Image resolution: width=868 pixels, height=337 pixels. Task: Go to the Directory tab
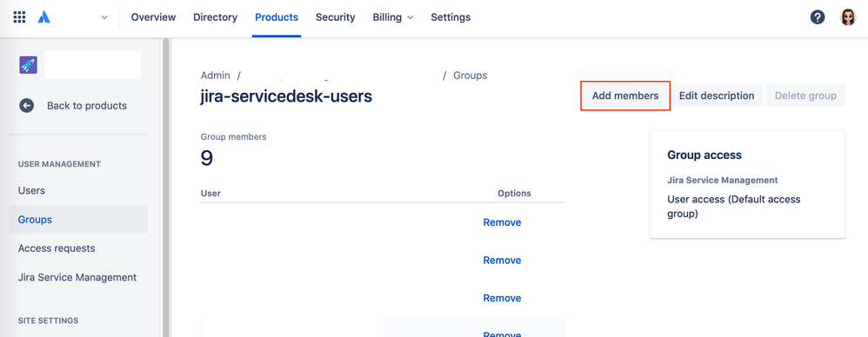[x=216, y=17]
